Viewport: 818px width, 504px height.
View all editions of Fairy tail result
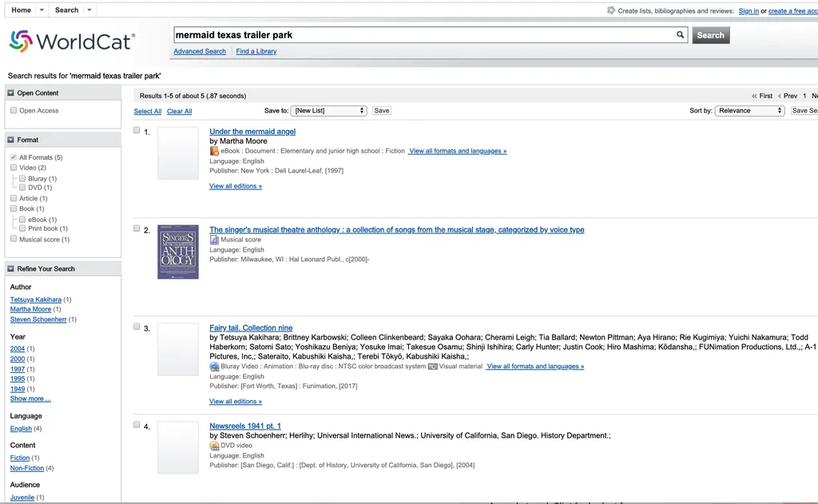coord(236,401)
